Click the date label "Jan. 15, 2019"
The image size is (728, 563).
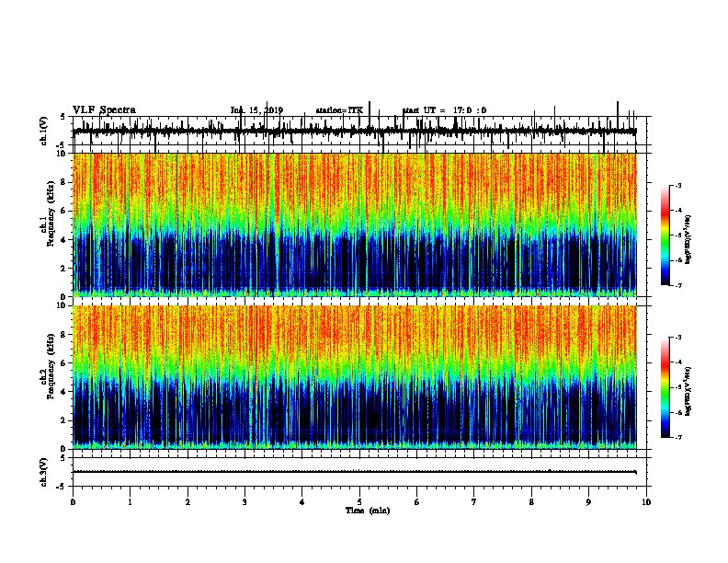256,110
